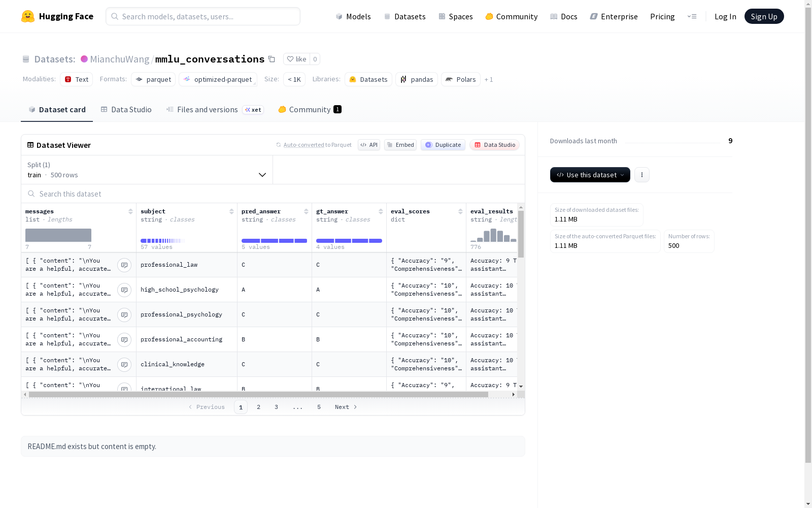
Task: Click the Embed button
Action: (x=400, y=145)
